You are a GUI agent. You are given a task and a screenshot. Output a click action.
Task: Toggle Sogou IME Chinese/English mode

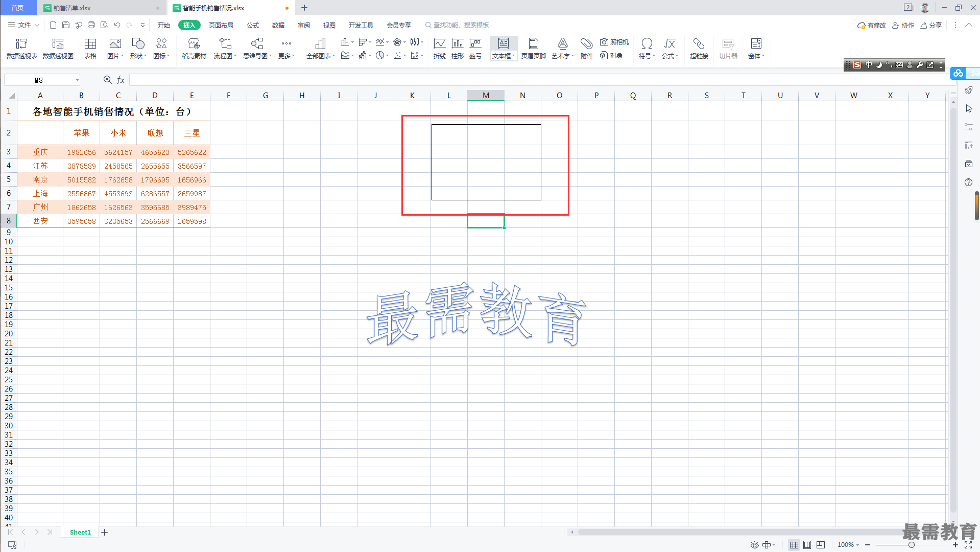[x=868, y=65]
